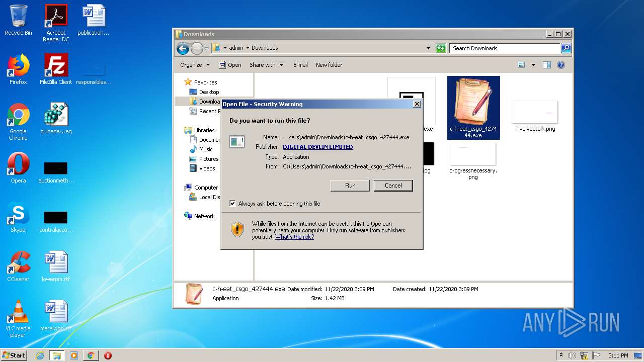This screenshot has height=362, width=644.
Task: Open Explorer help question mark icon
Action: (561, 65)
